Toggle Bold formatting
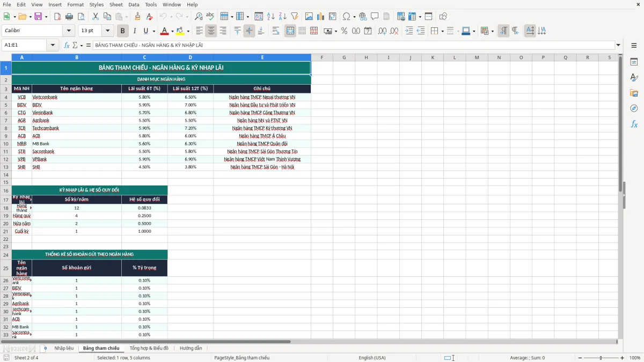This screenshot has height=362, width=644. pyautogui.click(x=122, y=31)
